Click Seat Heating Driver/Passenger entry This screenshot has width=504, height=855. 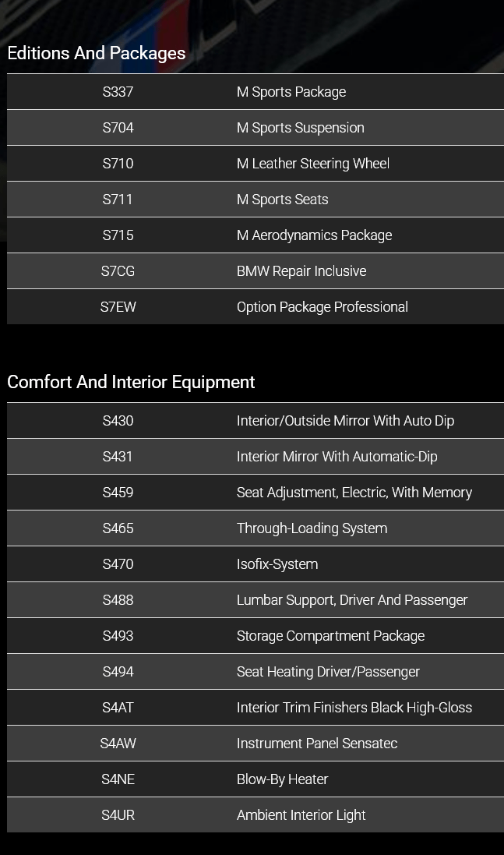pos(328,672)
